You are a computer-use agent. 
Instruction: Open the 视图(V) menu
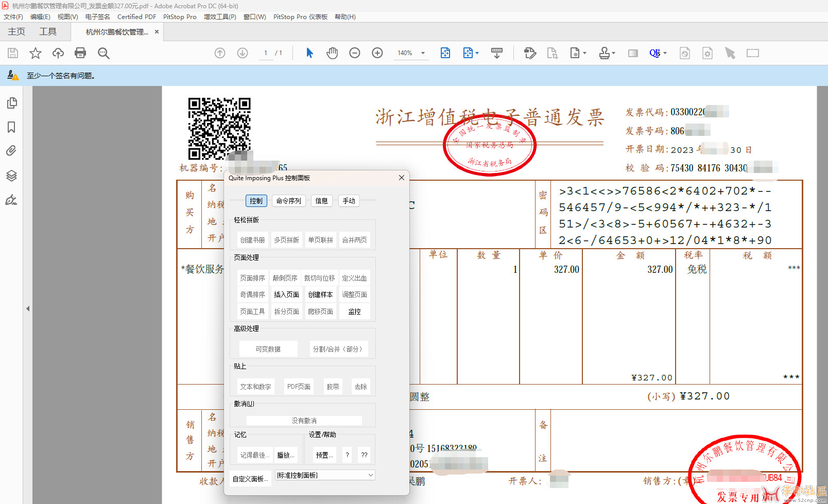pos(67,17)
